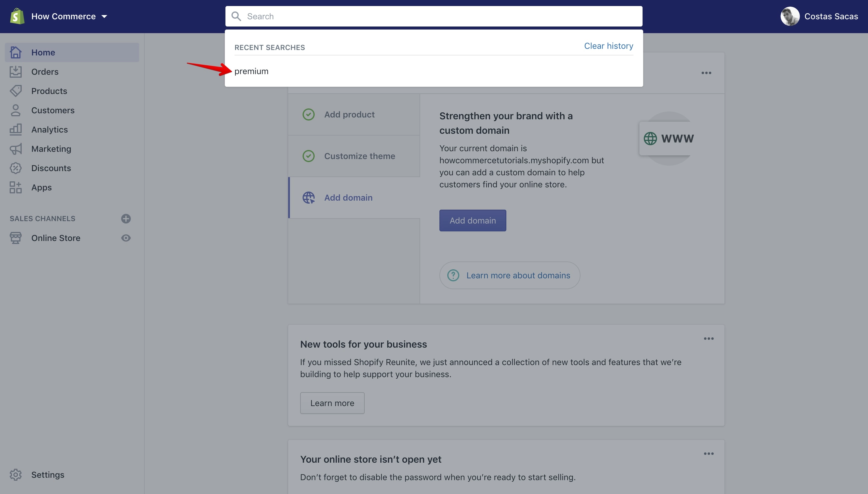Viewport: 868px width, 494px height.
Task: Clear history of recent searches
Action: [x=608, y=46]
